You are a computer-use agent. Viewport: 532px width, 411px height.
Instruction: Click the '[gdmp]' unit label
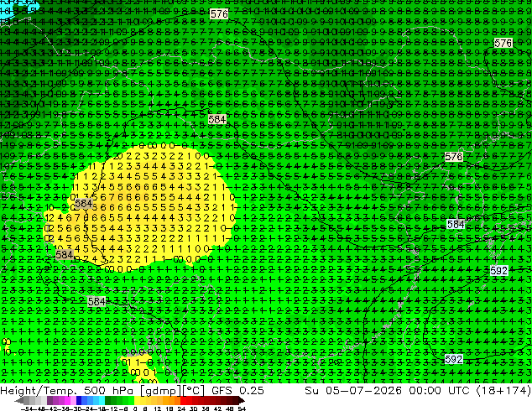pyautogui.click(x=159, y=391)
